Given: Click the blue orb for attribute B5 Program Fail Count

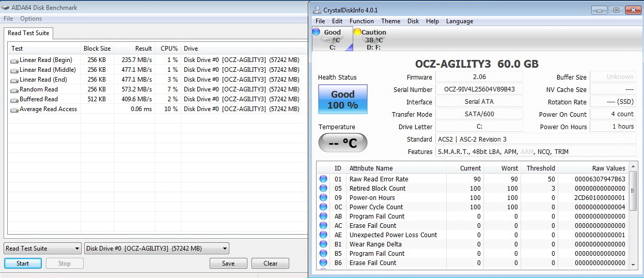Looking at the screenshot, I should coord(323,254).
